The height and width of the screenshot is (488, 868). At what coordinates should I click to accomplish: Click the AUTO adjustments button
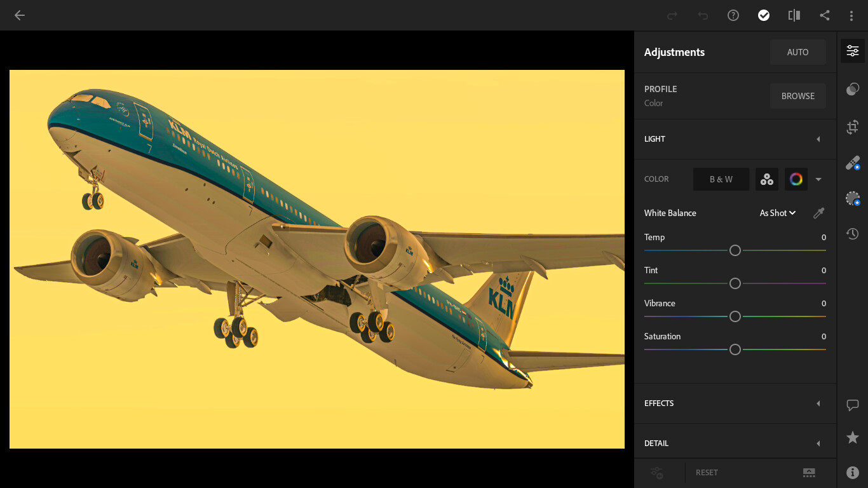click(798, 52)
